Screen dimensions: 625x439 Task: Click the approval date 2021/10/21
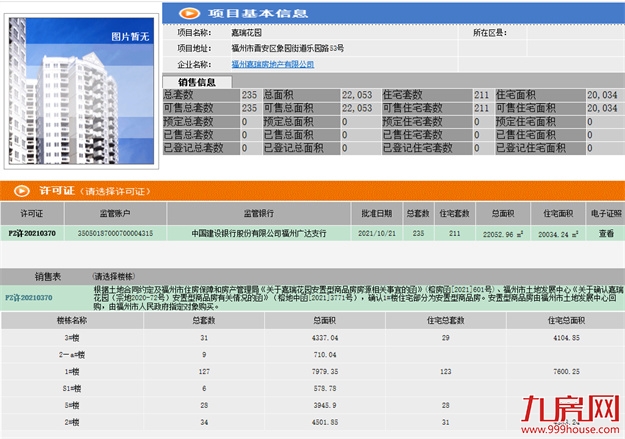pos(377,233)
